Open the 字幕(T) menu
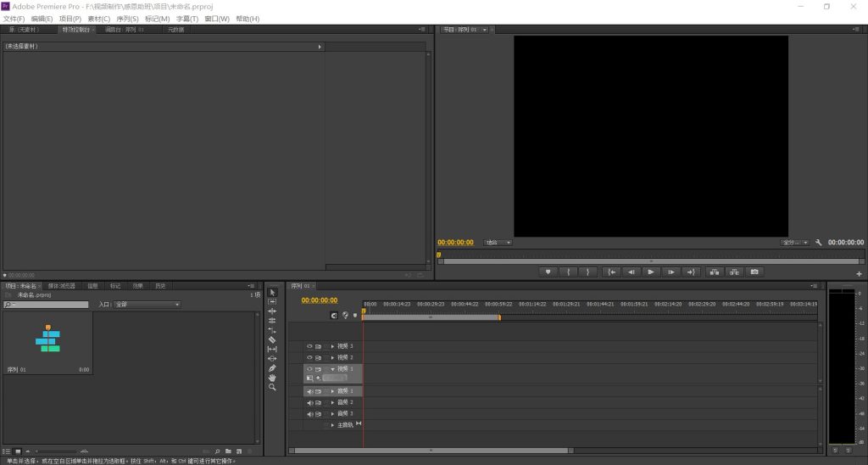868x465 pixels. (187, 19)
